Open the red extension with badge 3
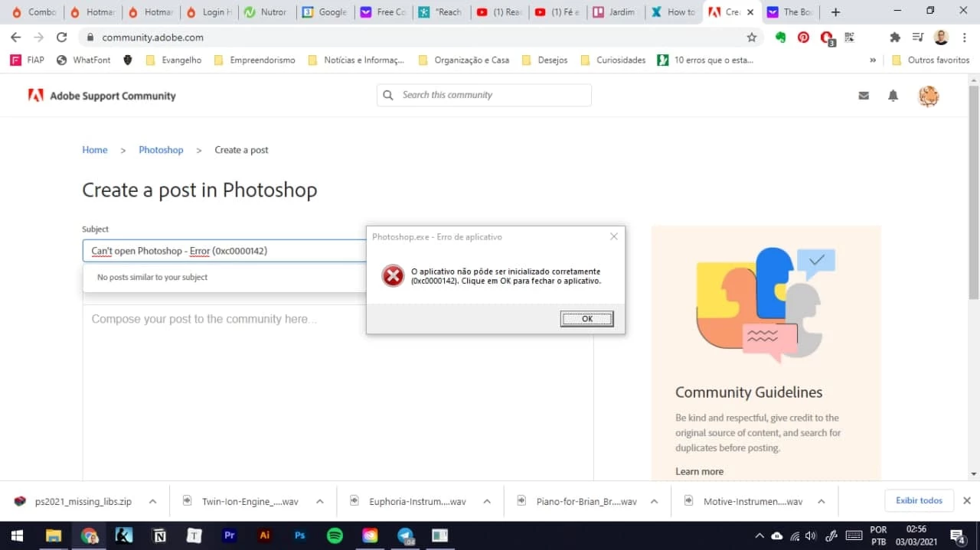This screenshot has width=980, height=550. [x=827, y=37]
